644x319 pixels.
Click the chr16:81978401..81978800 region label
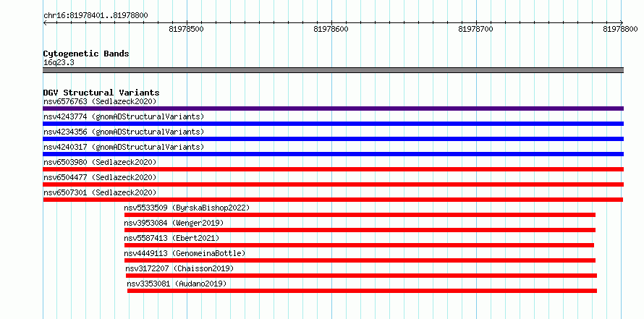coord(96,16)
